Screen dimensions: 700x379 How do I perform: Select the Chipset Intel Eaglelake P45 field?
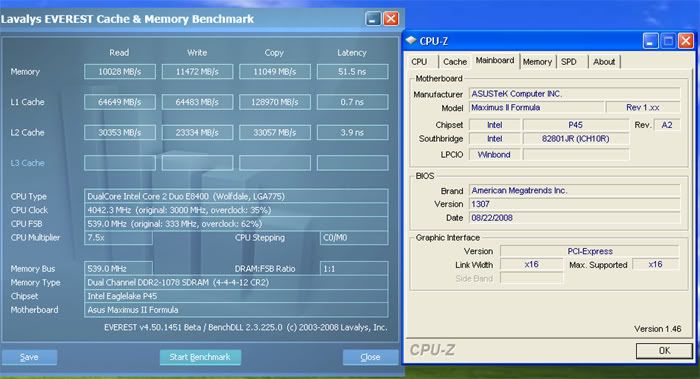tap(236, 296)
